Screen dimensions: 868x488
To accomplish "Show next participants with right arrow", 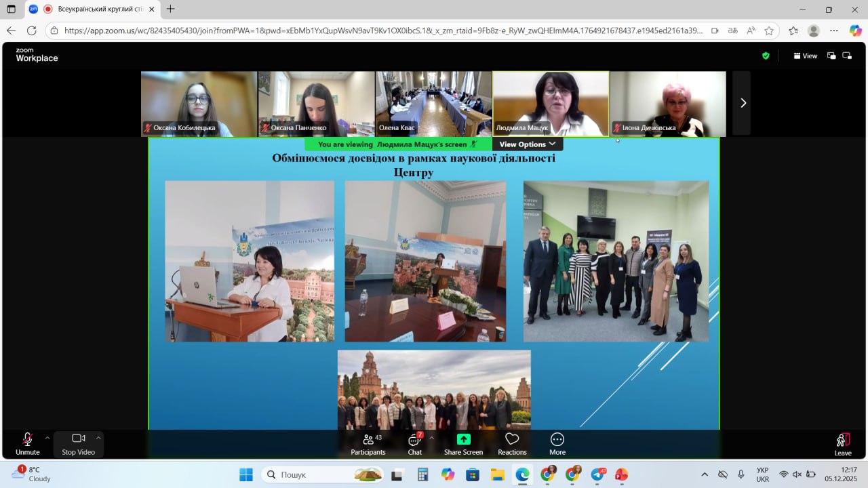I will pos(743,103).
